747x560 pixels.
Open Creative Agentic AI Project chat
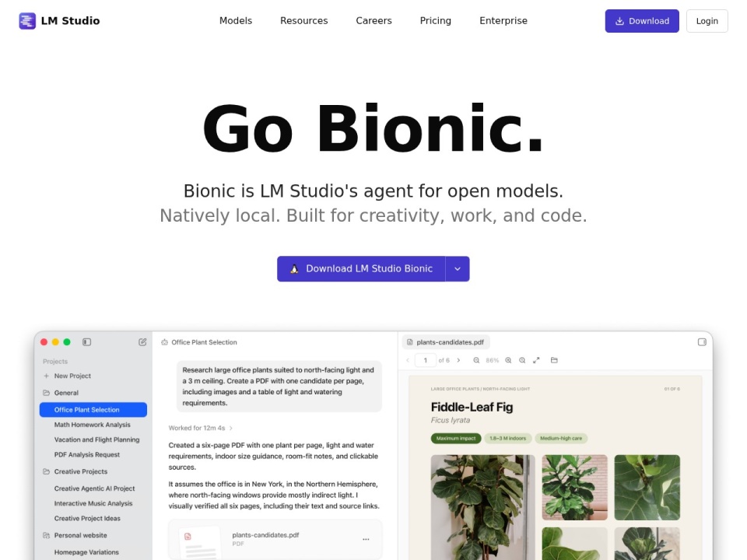94,488
